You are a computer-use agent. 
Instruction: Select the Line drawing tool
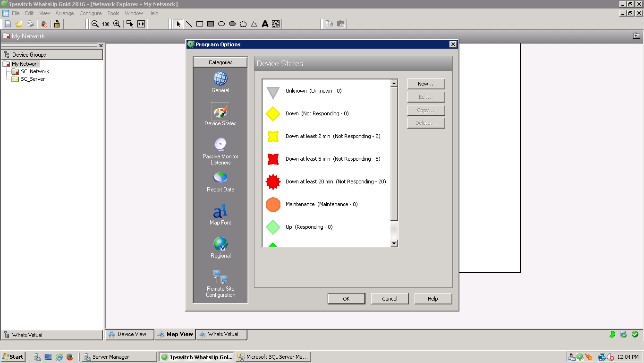[x=189, y=24]
